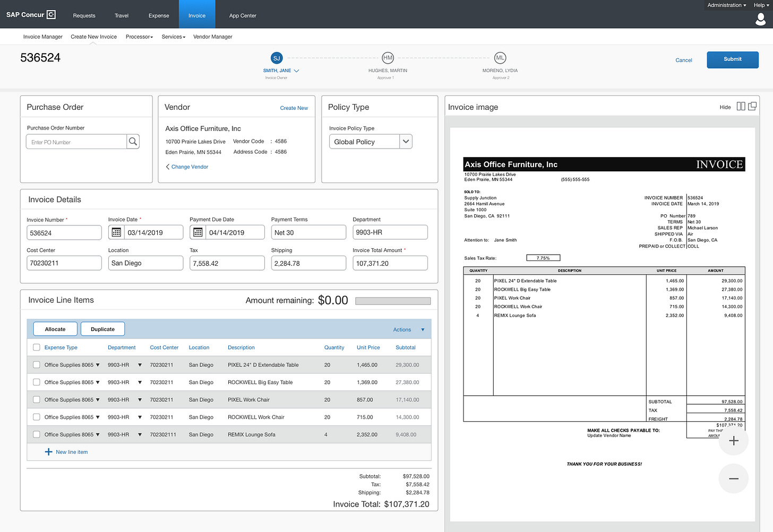Image resolution: width=773 pixels, height=532 pixels.
Task: Go to Vendor Manager
Action: 213,37
